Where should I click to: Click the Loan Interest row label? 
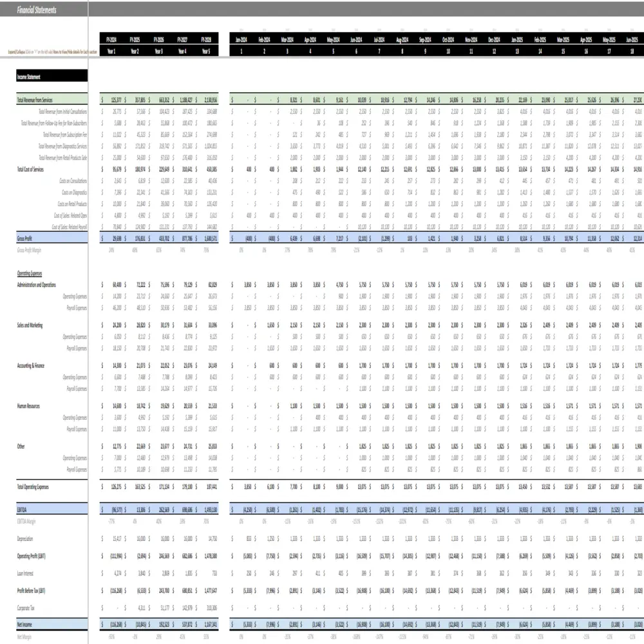tap(26, 573)
